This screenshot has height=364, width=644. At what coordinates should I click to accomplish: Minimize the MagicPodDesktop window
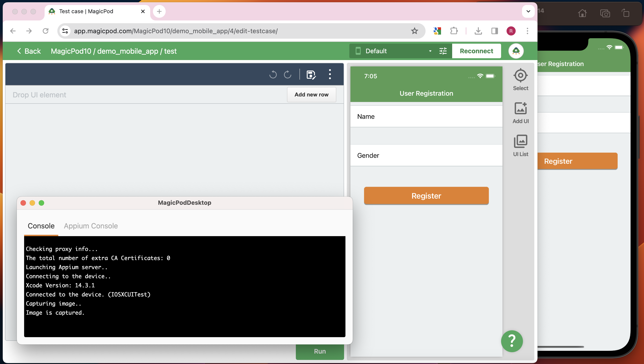[32, 203]
